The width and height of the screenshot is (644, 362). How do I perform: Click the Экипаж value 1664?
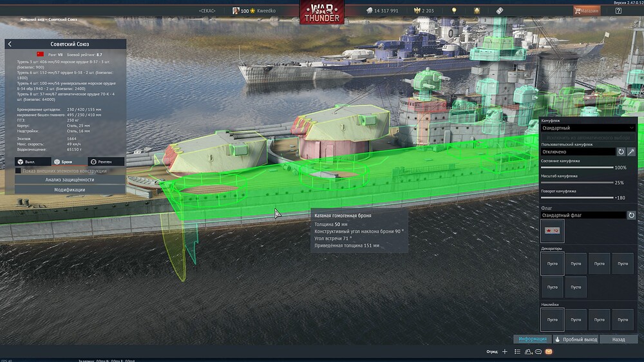(x=71, y=139)
